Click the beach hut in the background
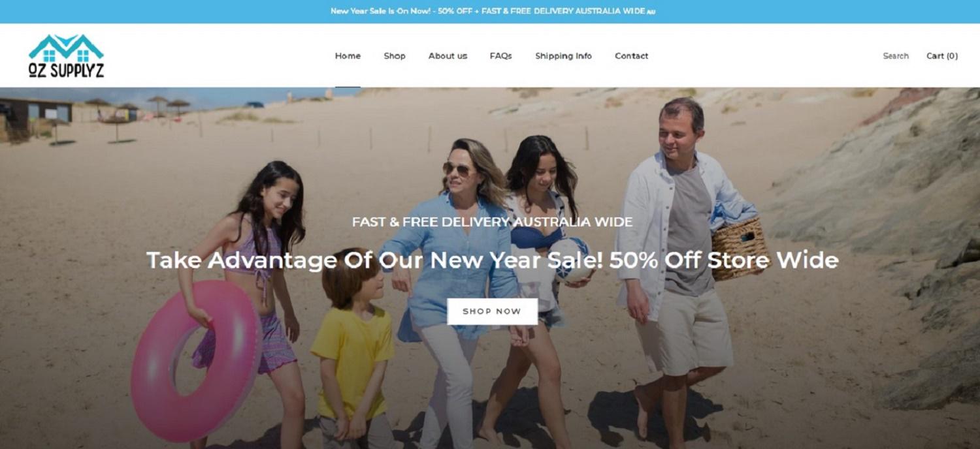 [x=36, y=116]
